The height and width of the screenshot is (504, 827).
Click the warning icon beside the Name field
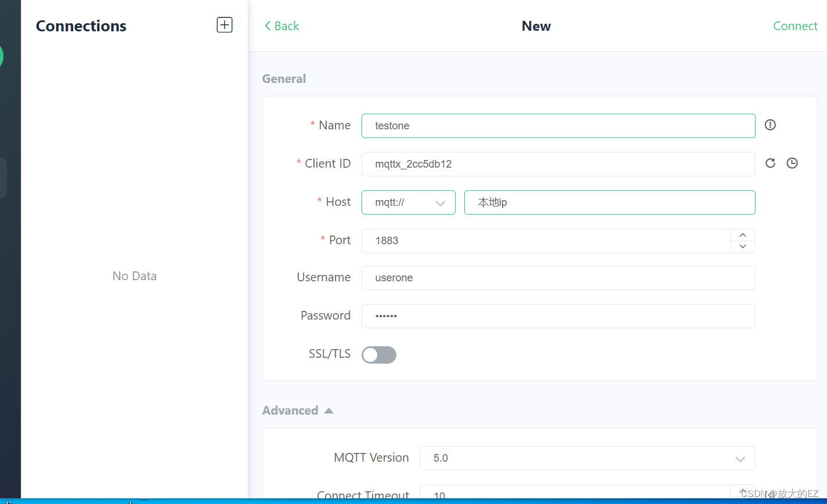pos(770,125)
